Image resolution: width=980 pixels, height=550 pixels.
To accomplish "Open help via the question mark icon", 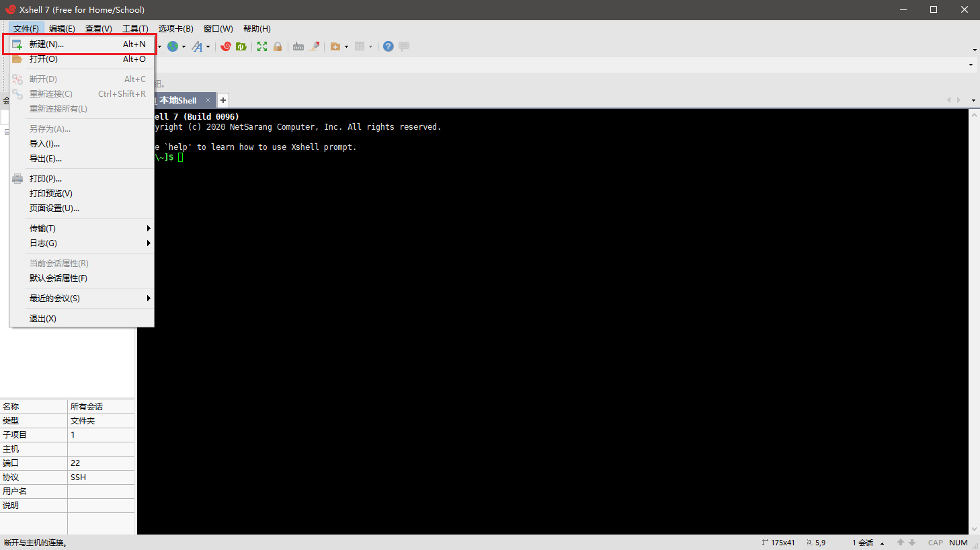I will click(x=389, y=46).
